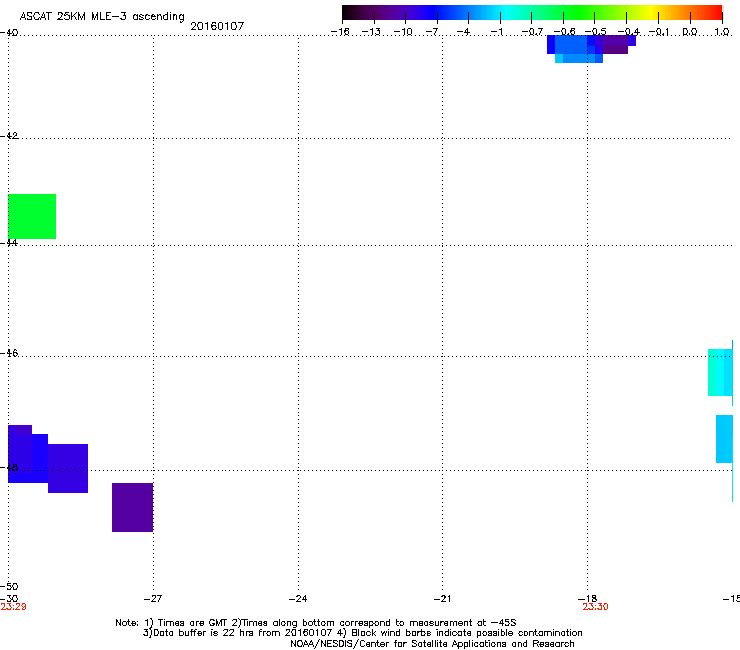740x650 pixels.
Task: Click the 'NOAA/NESDIS/Center for Satellite Applications and Research' credit
Action: pyautogui.click(x=432, y=644)
